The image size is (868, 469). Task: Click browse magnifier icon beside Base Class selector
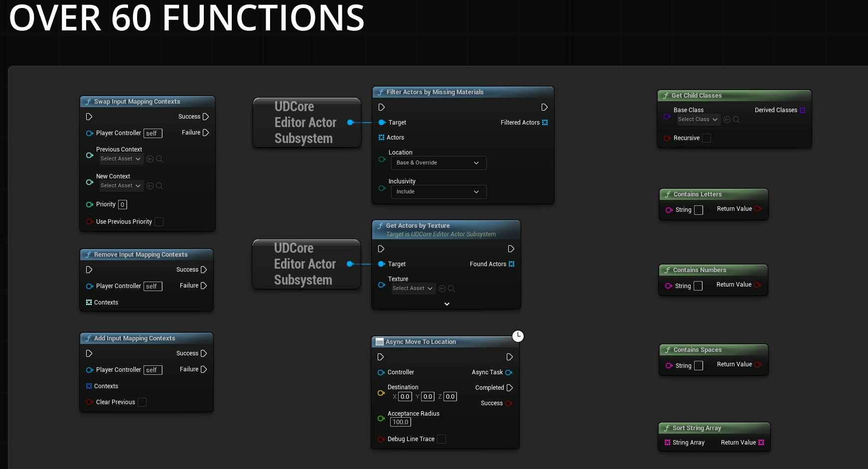coord(736,120)
